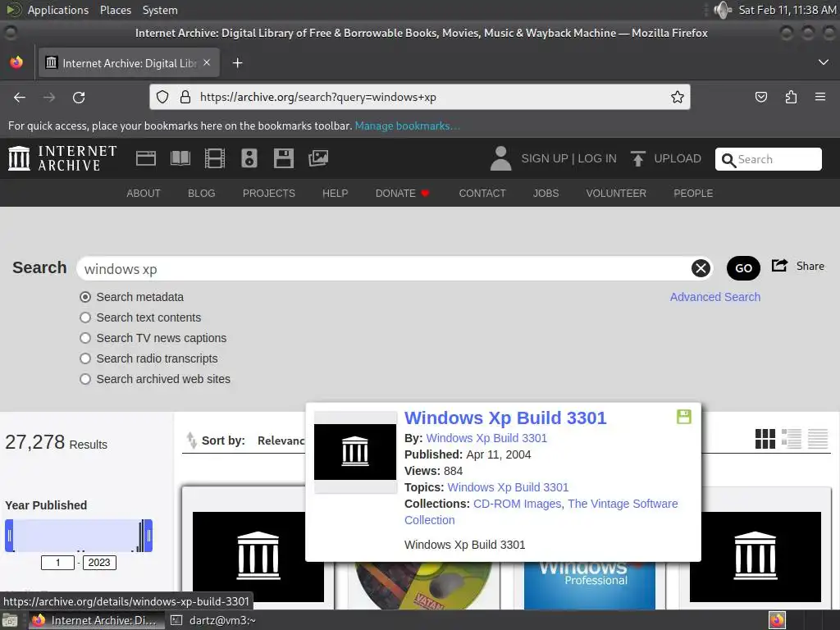Edit the end year 2023 field
This screenshot has height=630, width=840.
(99, 563)
